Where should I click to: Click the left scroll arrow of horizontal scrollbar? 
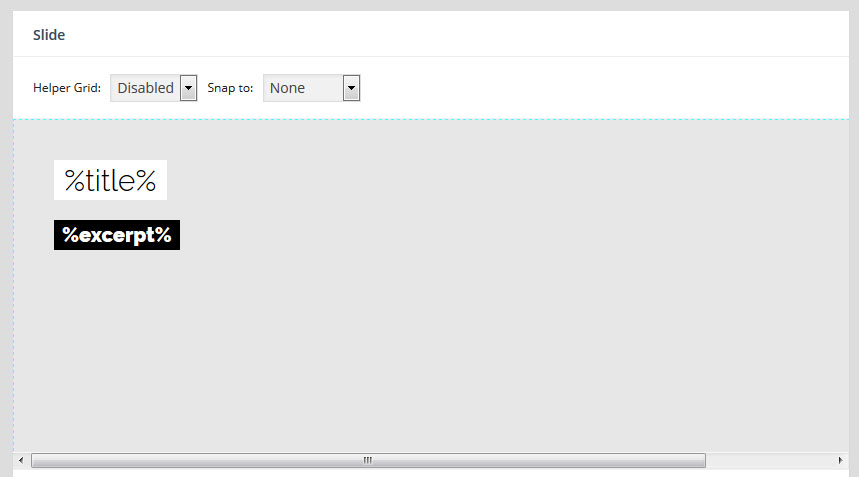tap(20, 460)
